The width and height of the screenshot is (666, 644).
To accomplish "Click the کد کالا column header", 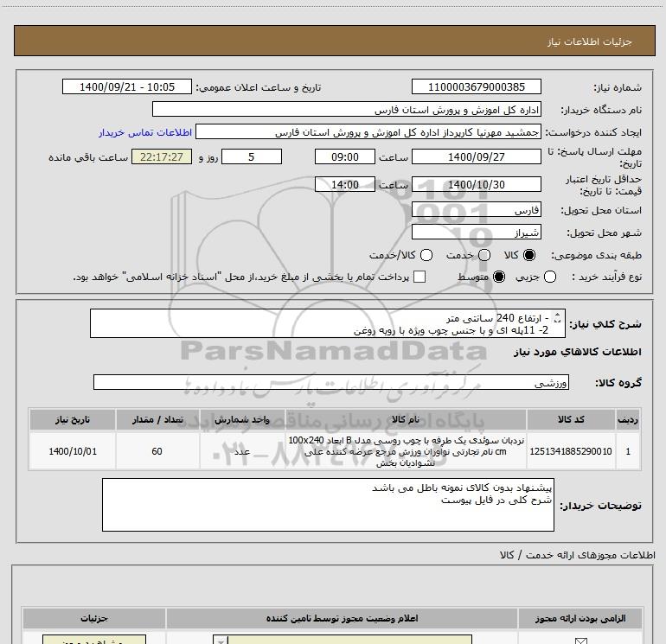I will 571,419.
